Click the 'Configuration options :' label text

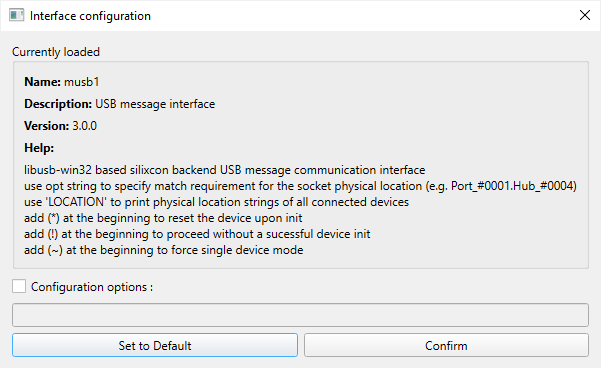click(92, 287)
